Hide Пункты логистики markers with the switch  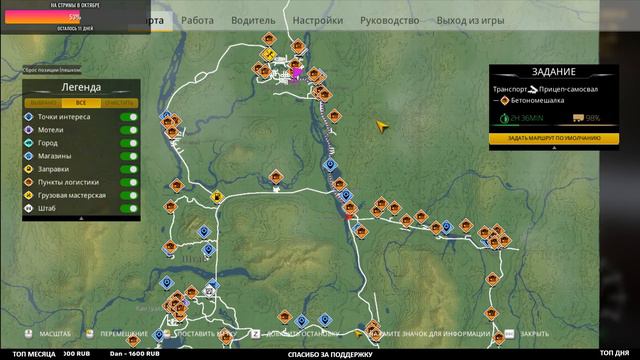129,182
